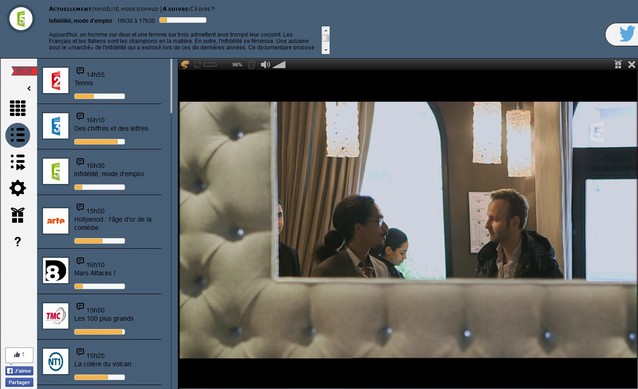The image size is (638, 389).
Task: Open settings via the gear icon
Action: click(17, 188)
